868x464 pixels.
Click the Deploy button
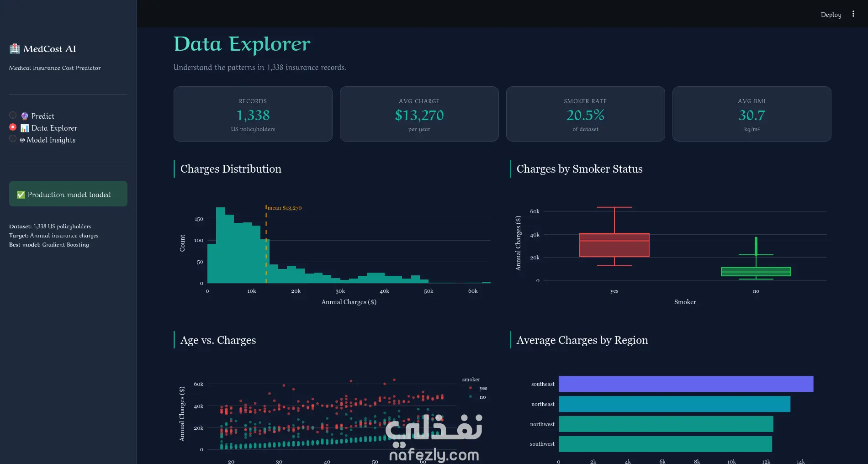(831, 15)
